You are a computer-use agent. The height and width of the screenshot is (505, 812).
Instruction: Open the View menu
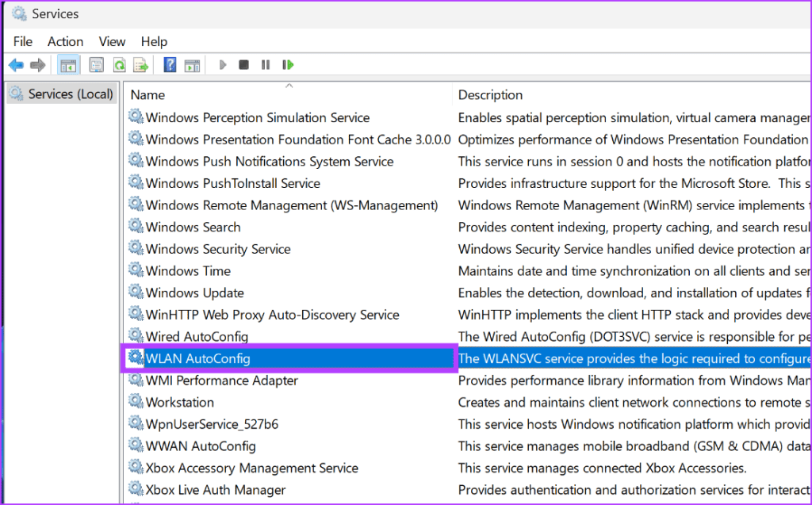coord(112,41)
